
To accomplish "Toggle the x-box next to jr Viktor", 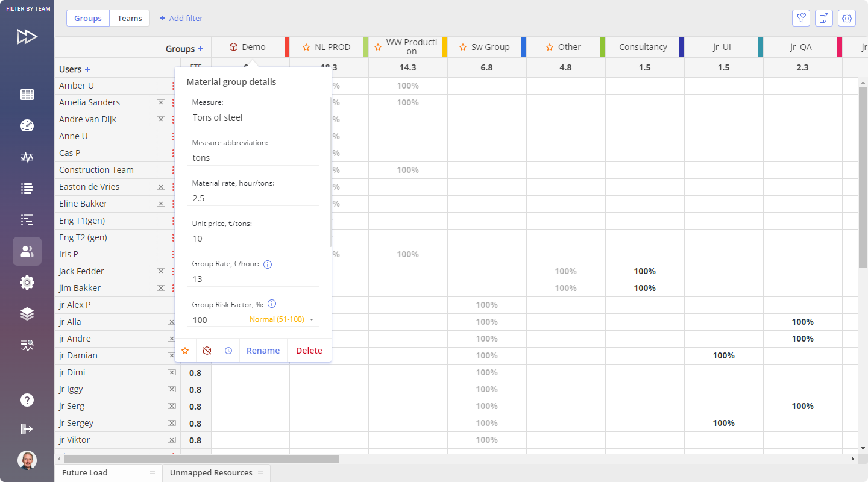I will pyautogui.click(x=171, y=440).
